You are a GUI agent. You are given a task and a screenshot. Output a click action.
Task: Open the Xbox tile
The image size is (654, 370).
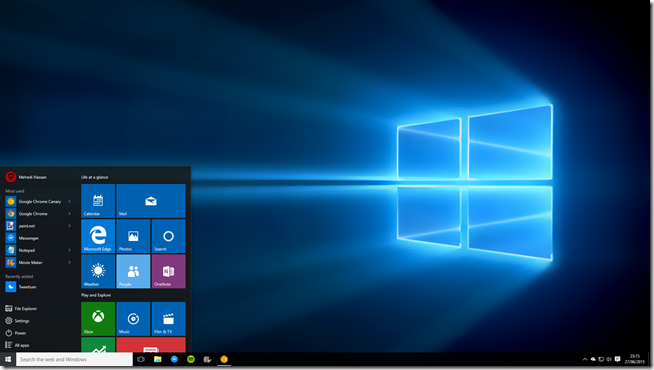[98, 319]
